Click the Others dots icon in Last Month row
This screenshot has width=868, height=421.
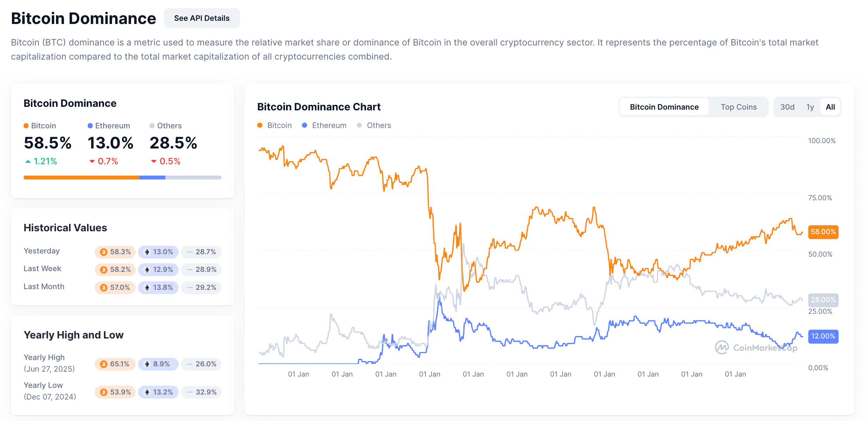coord(190,288)
